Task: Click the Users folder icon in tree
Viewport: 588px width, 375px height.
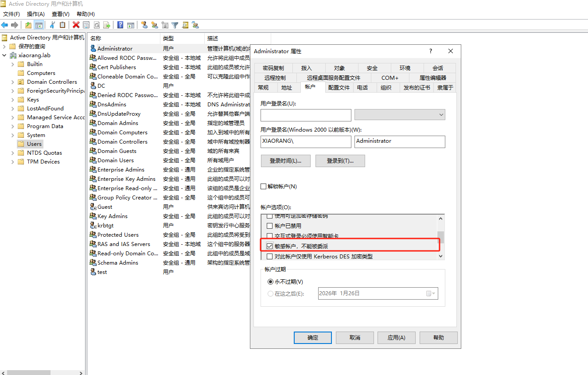Action: click(21, 144)
